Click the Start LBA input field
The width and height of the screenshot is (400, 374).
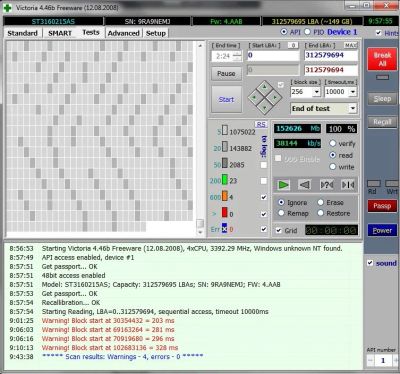coord(273,55)
